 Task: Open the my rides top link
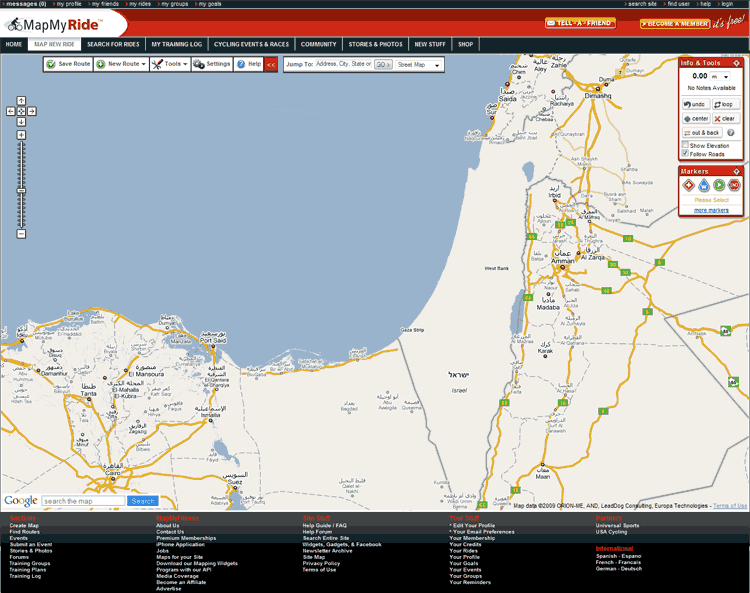pyautogui.click(x=140, y=4)
